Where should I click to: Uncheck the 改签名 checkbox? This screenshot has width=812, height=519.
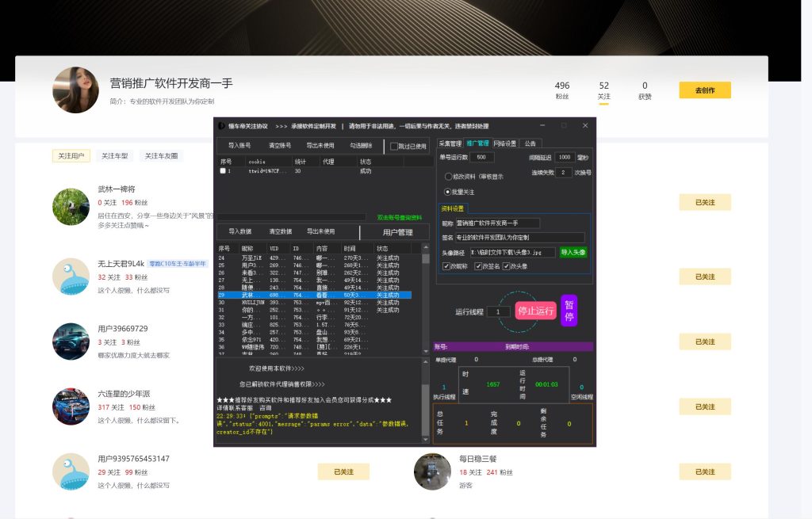[x=477, y=266]
